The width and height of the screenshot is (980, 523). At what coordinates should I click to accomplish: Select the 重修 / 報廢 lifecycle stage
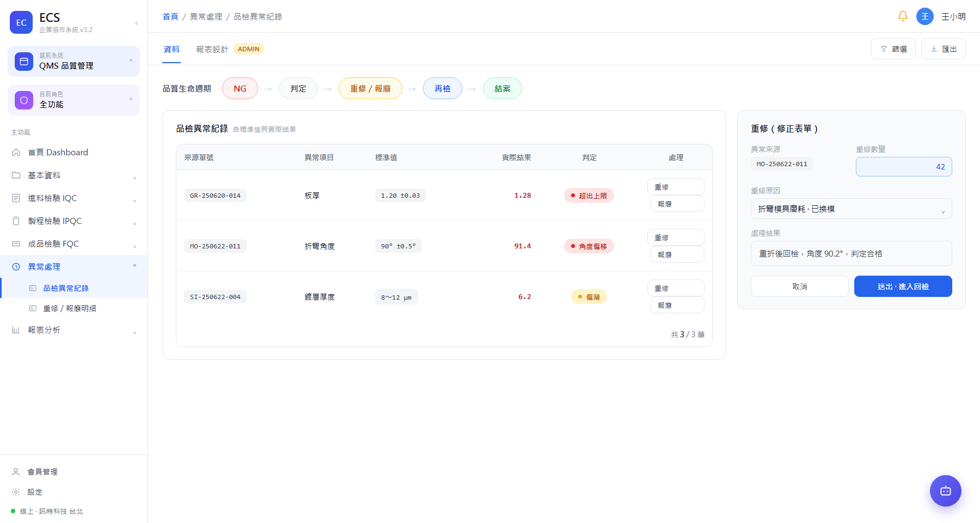[x=370, y=88]
